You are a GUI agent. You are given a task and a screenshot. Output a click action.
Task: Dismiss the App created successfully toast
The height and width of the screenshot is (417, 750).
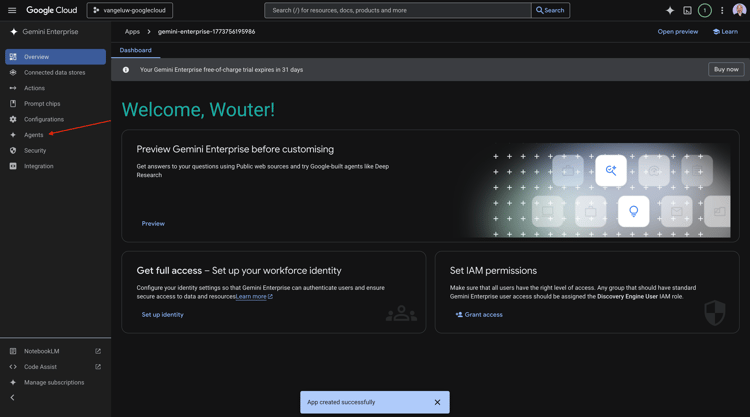437,402
